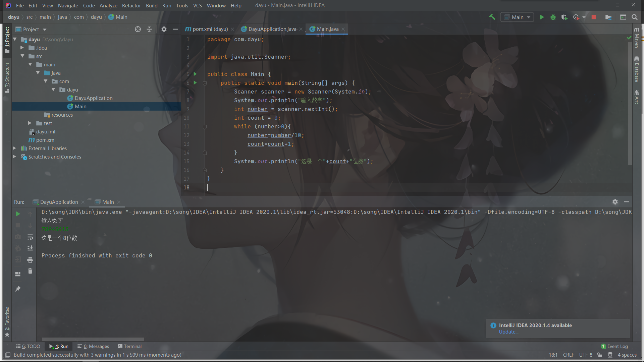The width and height of the screenshot is (644, 362).
Task: Click the trash clear-all icon in Run panel
Action: (30, 271)
